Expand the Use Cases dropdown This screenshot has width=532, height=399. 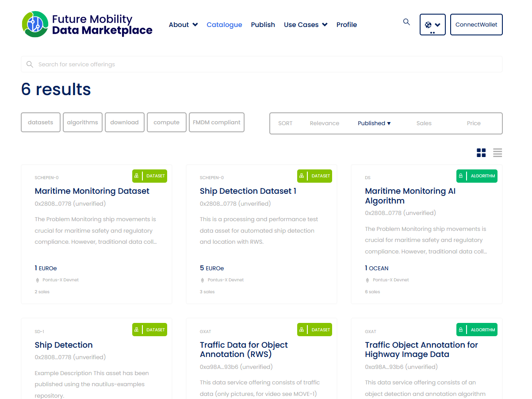click(306, 25)
